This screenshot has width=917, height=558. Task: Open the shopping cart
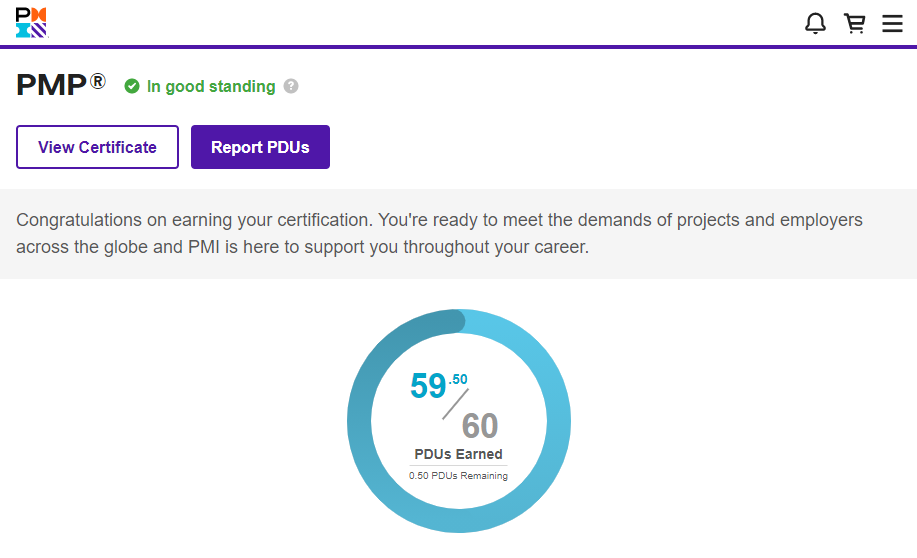[x=854, y=24]
